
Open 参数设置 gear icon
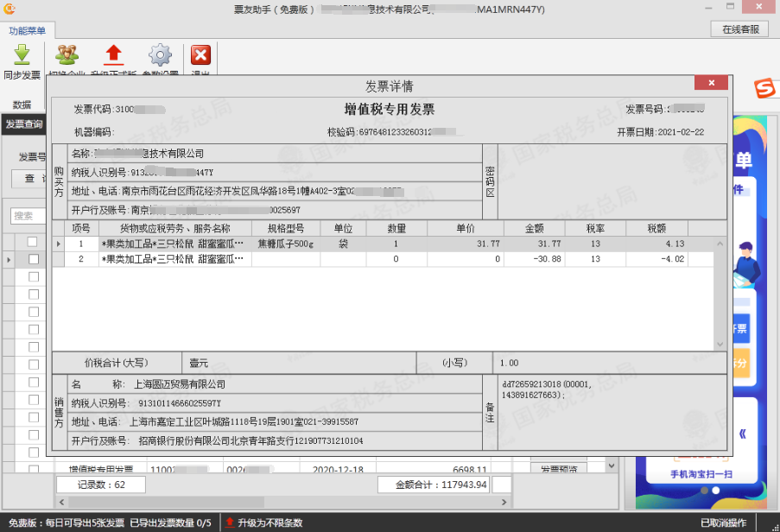pyautogui.click(x=160, y=54)
